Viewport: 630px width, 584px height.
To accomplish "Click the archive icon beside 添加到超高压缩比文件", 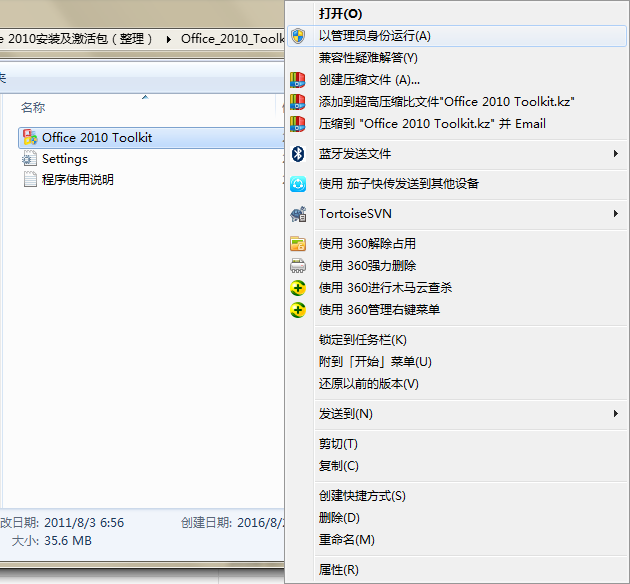I will (298, 102).
